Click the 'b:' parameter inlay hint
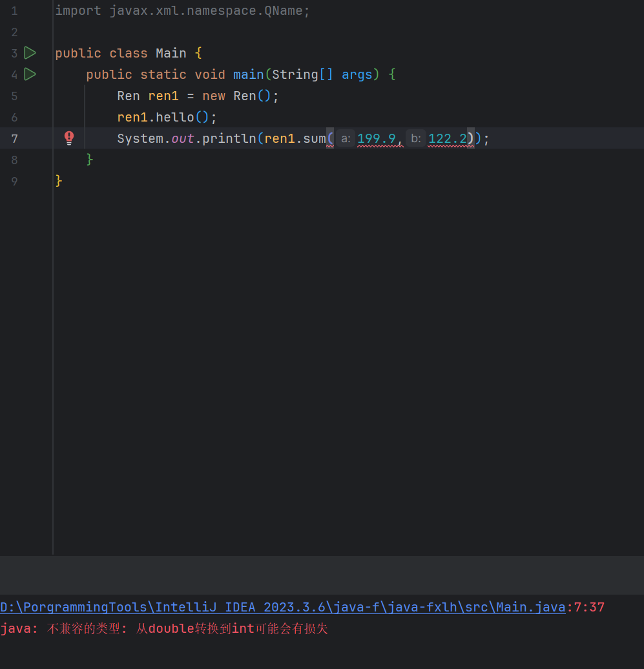The height and width of the screenshot is (669, 644). point(415,138)
